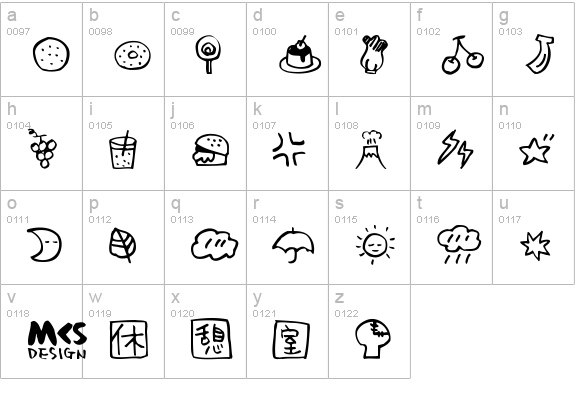Select the pudding dessert glyph in cell d
Image resolution: width=575 pixels, height=414 pixels.
click(x=300, y=54)
